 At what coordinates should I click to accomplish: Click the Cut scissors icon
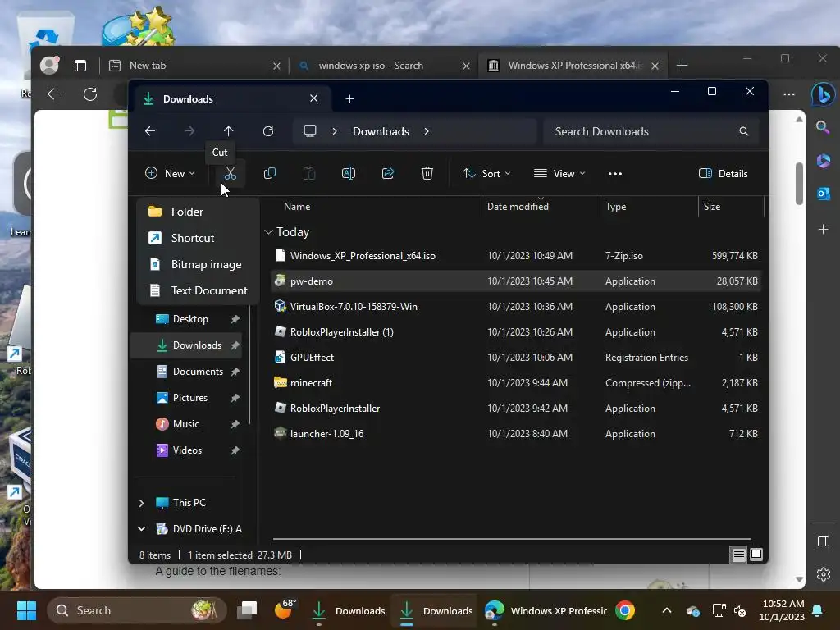pos(230,174)
